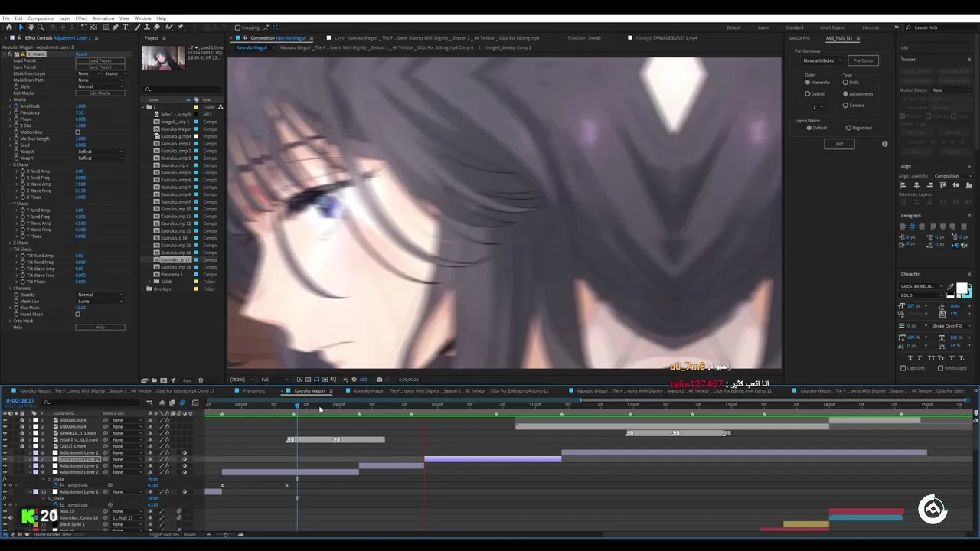Image resolution: width=980 pixels, height=551 pixels.
Task: Select the Zoom magnifier tool
Action: tap(41, 28)
